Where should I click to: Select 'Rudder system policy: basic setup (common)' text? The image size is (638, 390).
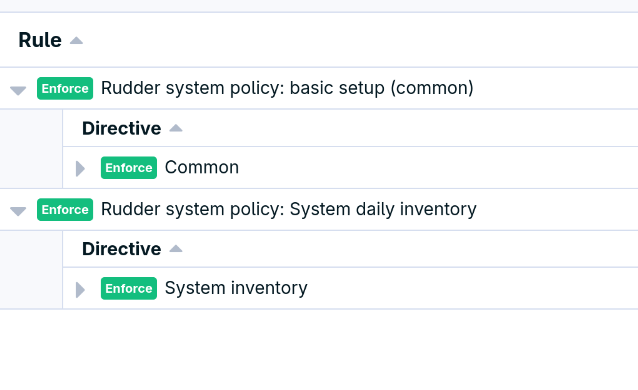pos(287,88)
